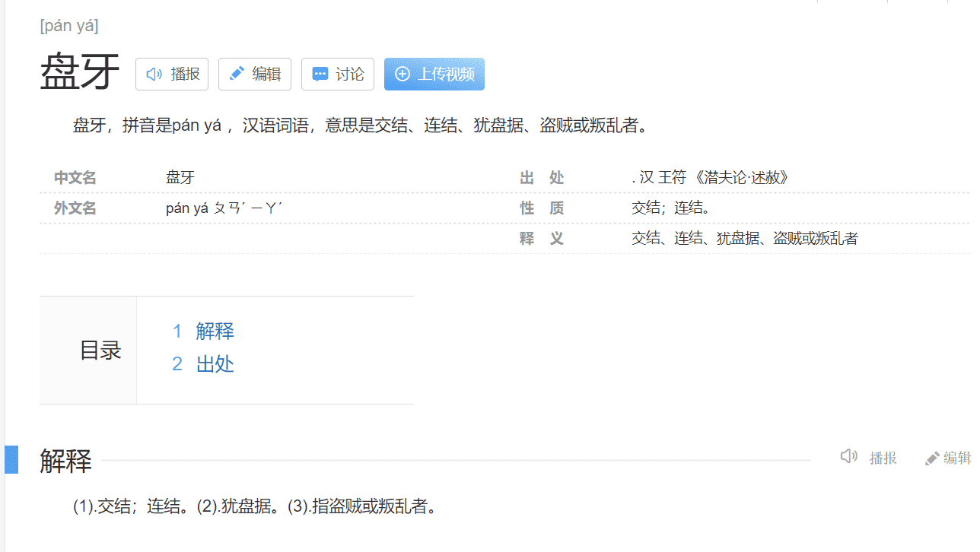Viewport: 980px width, 552px height.
Task: Click the speaker icon in the 解释 section header
Action: 848,456
